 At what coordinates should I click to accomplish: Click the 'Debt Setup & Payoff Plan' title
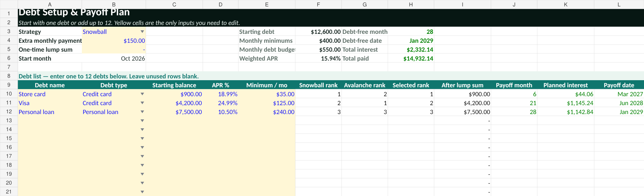coord(74,12)
